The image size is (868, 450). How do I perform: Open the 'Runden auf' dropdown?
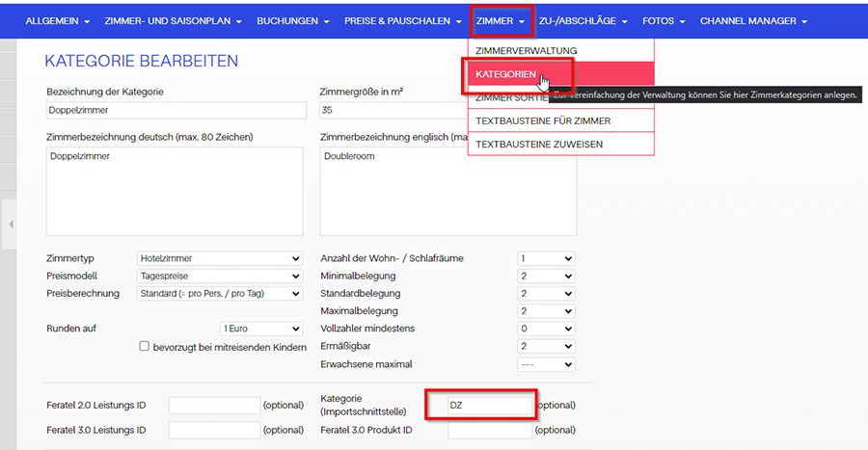point(260,329)
